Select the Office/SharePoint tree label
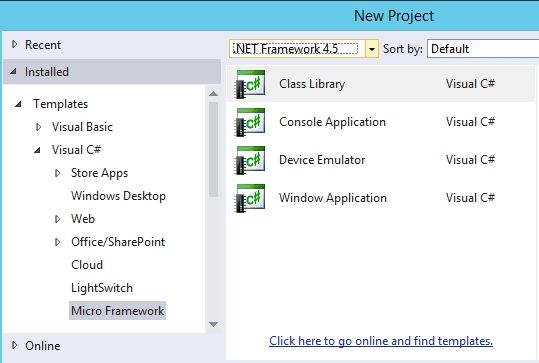Viewport: 539px width, 363px height. (x=118, y=242)
